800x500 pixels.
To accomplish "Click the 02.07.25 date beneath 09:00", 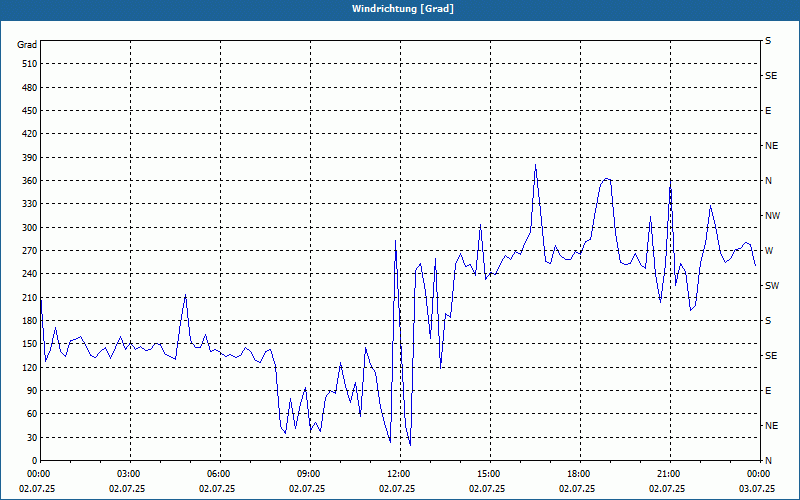I will tap(307, 488).
